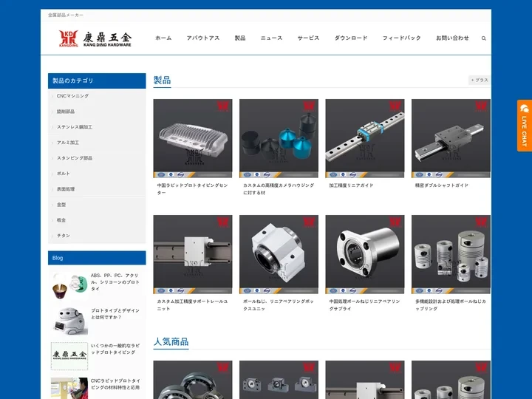Open the ホーム menu item
The image size is (532, 399).
(x=163, y=38)
